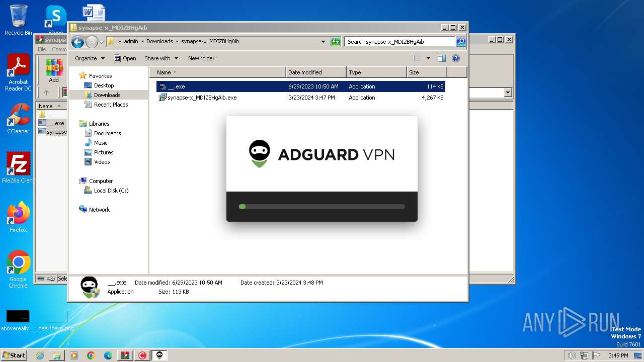This screenshot has height=362, width=644.
Task: Open the Edge icon in the taskbar
Action: (108, 355)
